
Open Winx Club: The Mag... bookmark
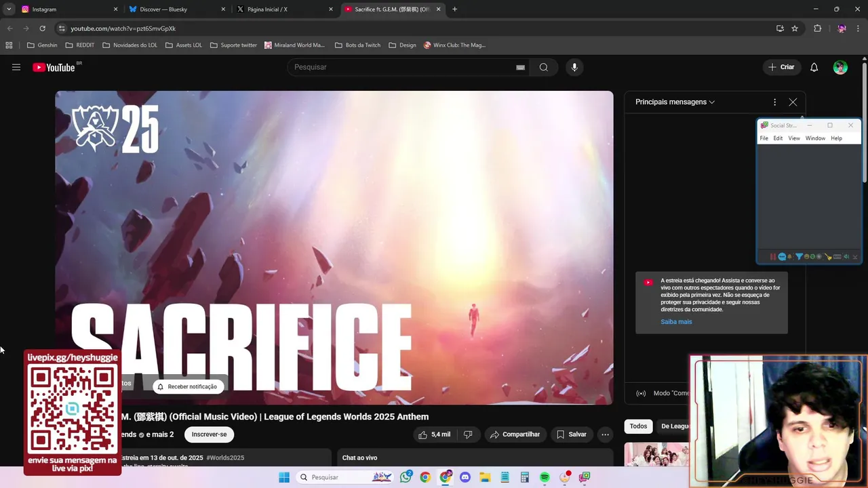pos(454,45)
